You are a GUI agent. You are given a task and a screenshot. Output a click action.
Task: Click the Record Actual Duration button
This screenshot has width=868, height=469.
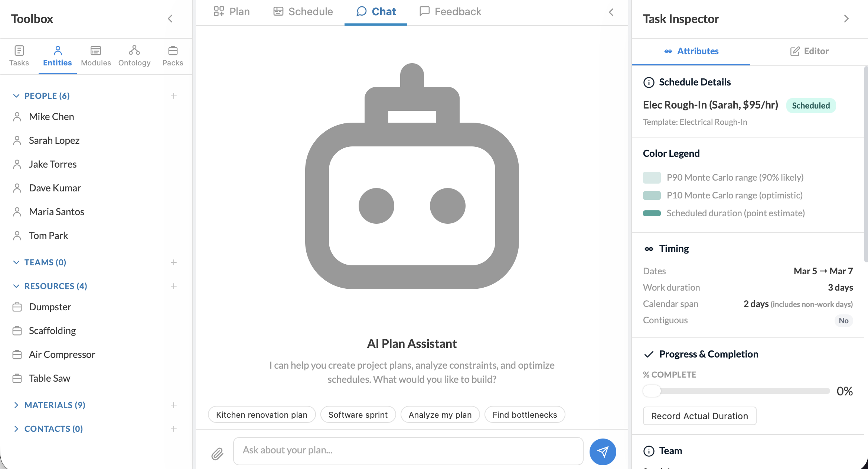tap(699, 416)
